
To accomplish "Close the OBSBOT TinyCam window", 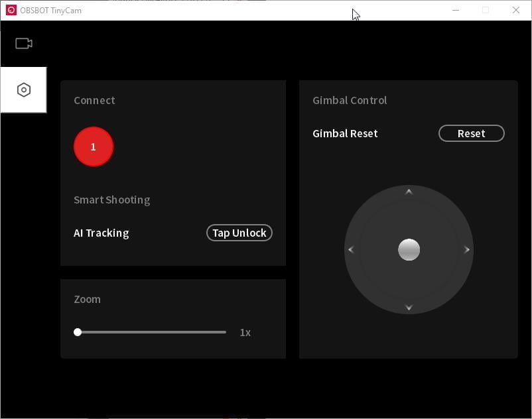I will click(x=516, y=10).
